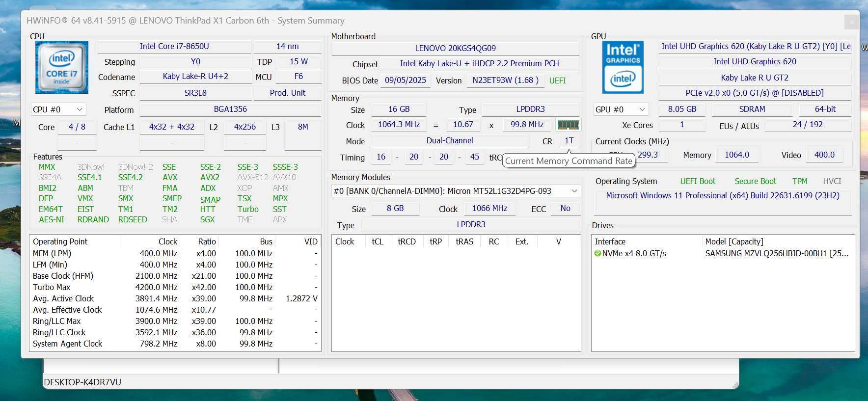Screen dimensions: 868x401
Task: Click the 1T command rate value
Action: coord(569,141)
